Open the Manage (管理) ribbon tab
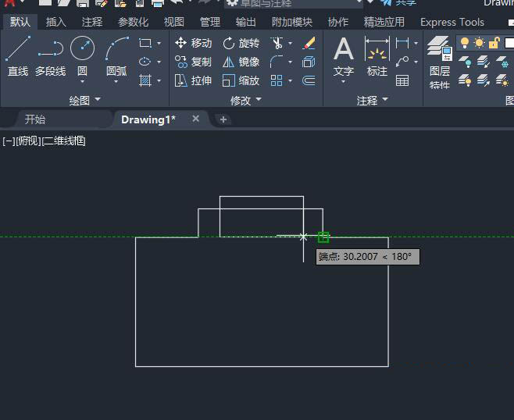The image size is (514, 420). [x=210, y=22]
